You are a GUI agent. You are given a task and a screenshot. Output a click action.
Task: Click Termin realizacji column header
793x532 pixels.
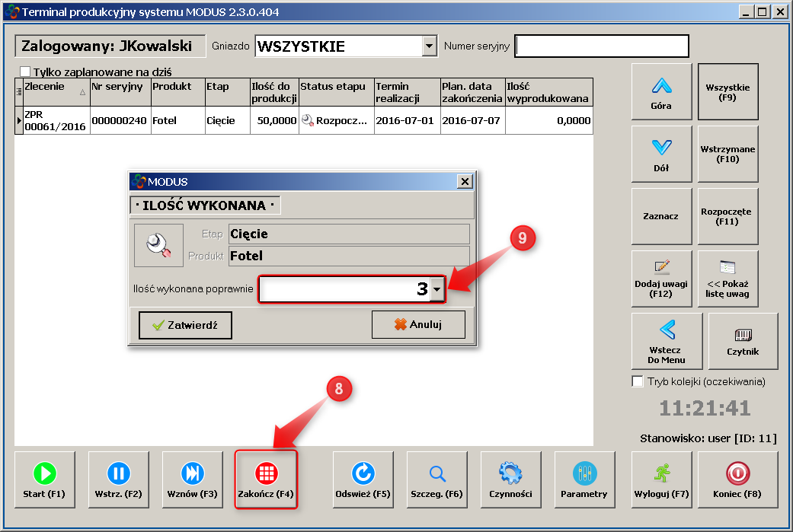(408, 92)
